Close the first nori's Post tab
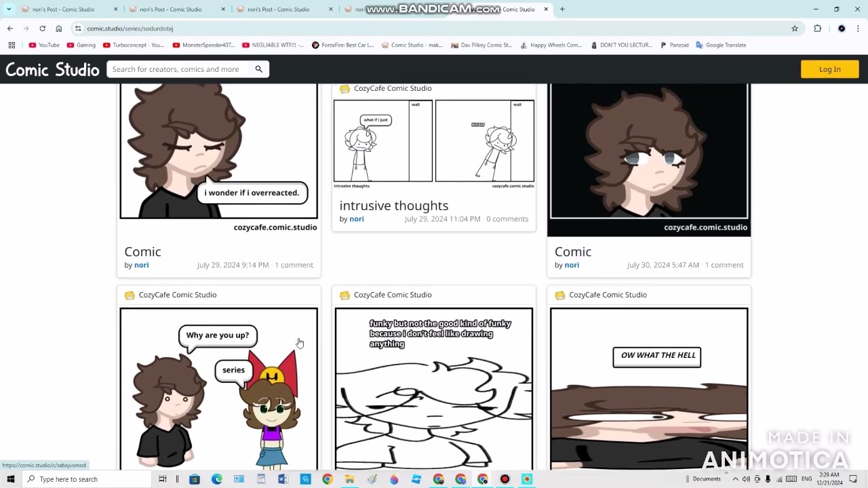Viewport: 868px width, 488px height. pyautogui.click(x=115, y=9)
